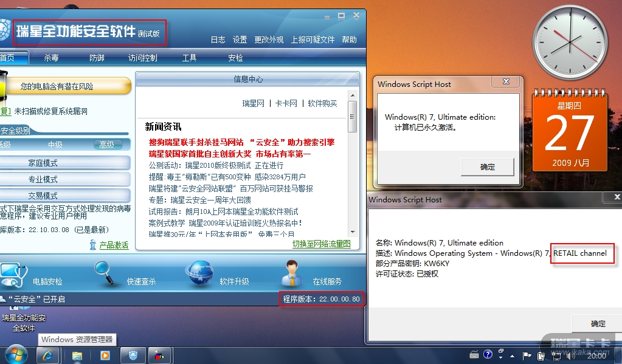Select 家庭模式 home mode
This screenshot has height=364, width=622.
point(65,163)
